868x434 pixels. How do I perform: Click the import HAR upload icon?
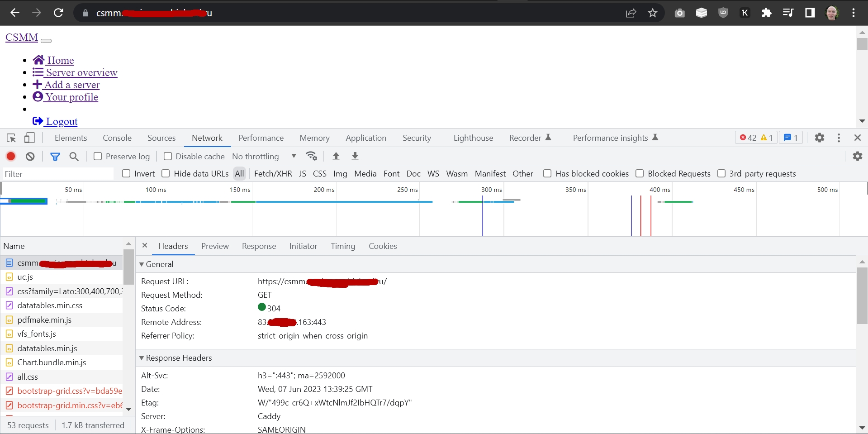pos(336,156)
